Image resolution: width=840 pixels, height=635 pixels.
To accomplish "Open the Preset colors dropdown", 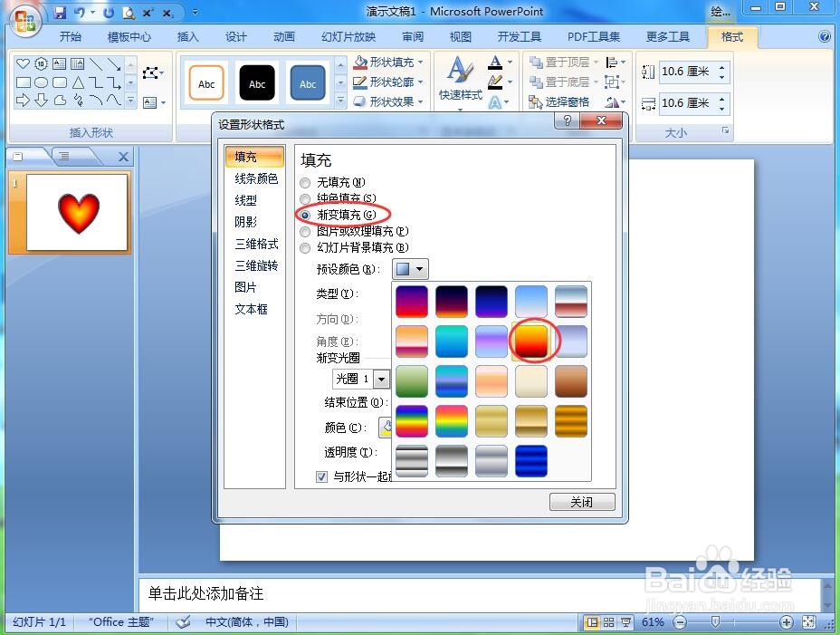I will (410, 268).
